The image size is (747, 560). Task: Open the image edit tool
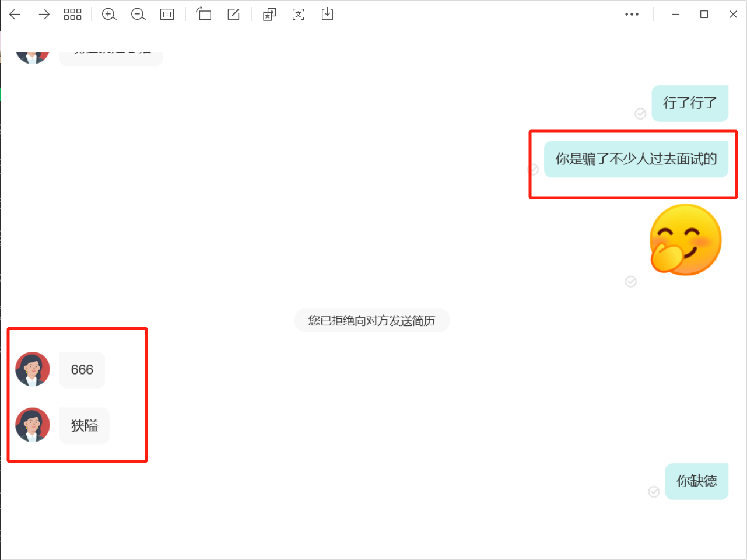pos(233,15)
